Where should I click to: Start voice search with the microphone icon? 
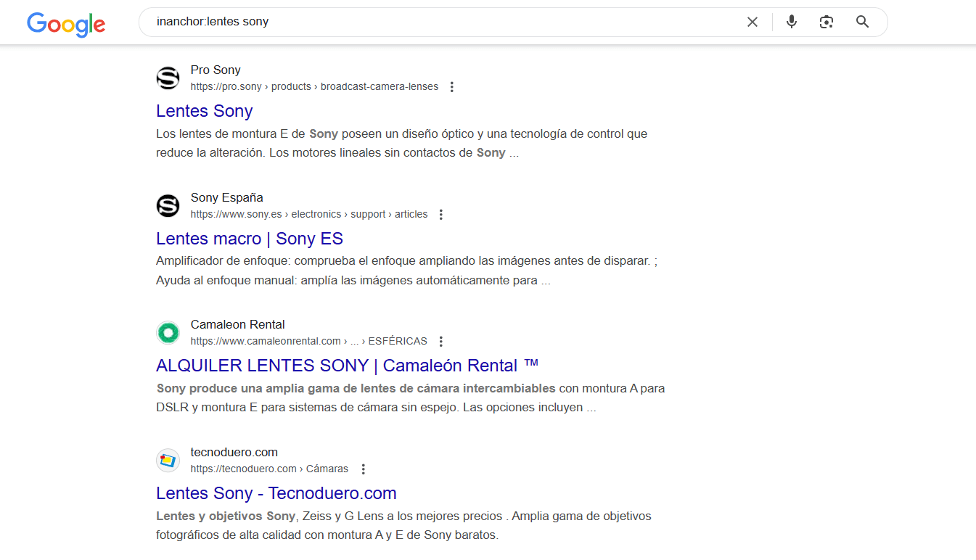pos(792,22)
